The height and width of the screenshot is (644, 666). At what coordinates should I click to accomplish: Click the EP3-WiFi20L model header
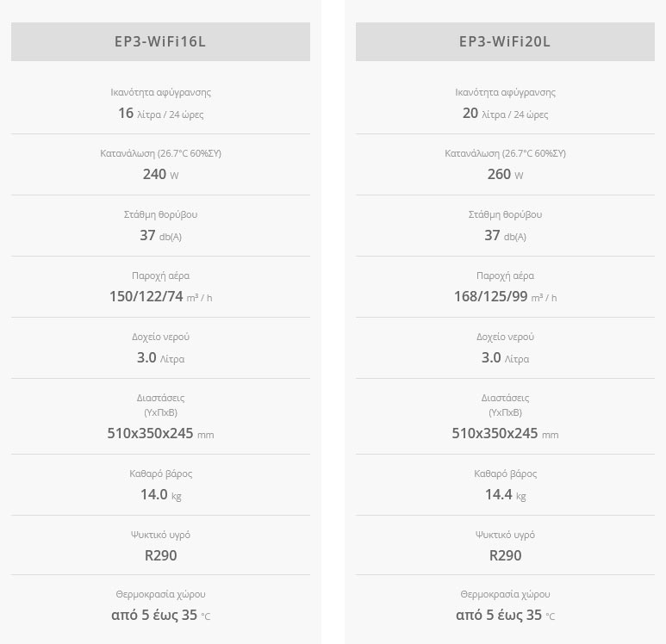(x=505, y=41)
